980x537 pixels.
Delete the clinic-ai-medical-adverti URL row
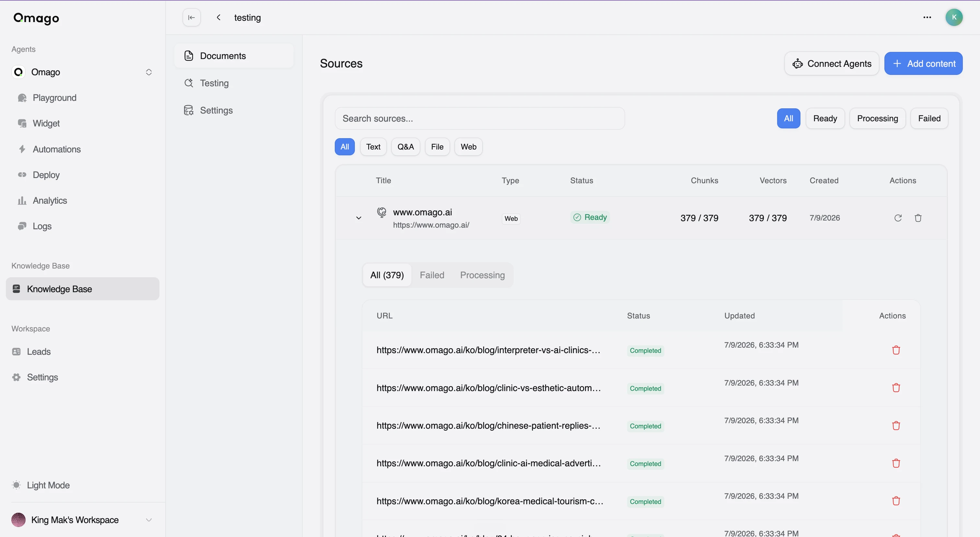[896, 463]
